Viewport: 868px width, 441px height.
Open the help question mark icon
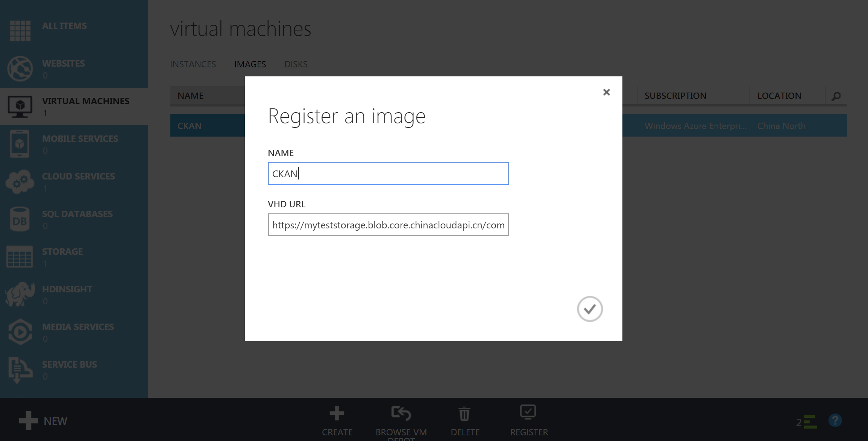835,421
